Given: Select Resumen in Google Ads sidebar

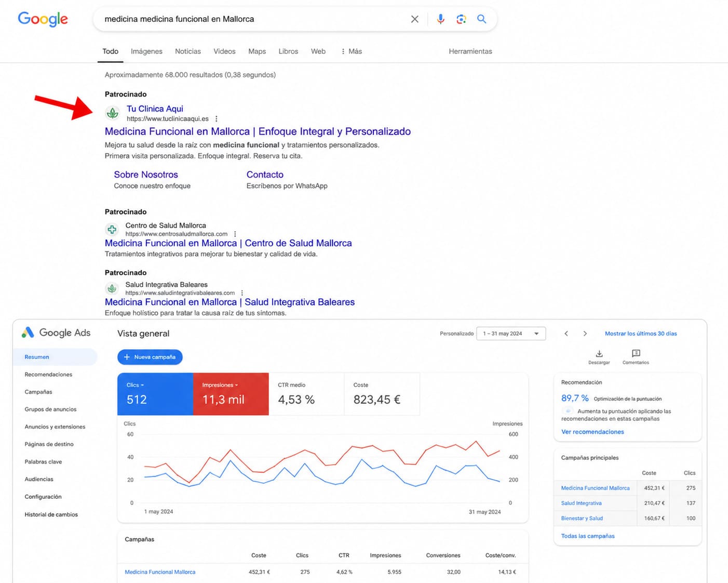Looking at the screenshot, I should point(55,357).
